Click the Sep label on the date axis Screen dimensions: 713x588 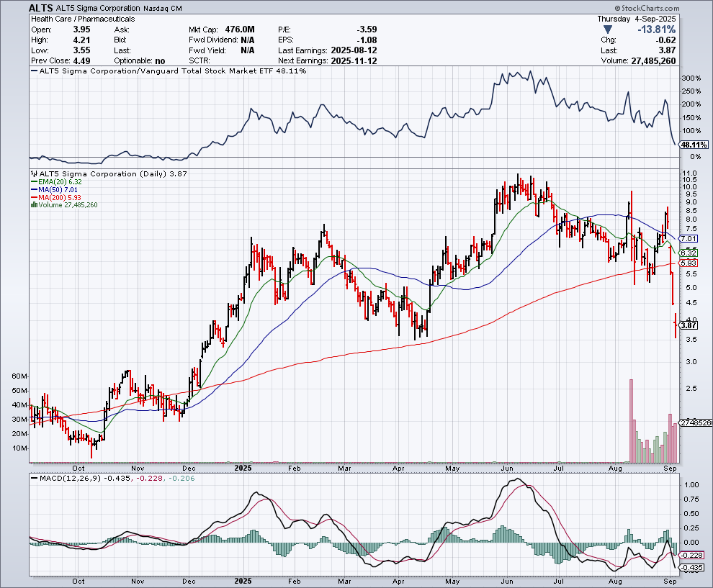coord(669,468)
